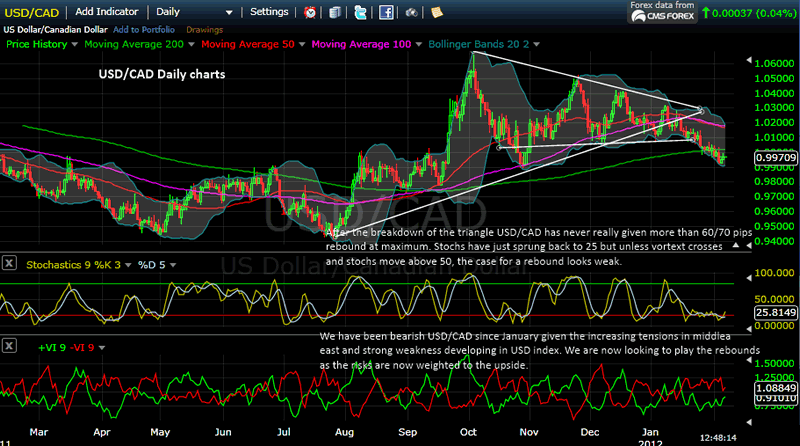Click the database stack icon
This screenshot has width=800, height=446.
click(333, 13)
